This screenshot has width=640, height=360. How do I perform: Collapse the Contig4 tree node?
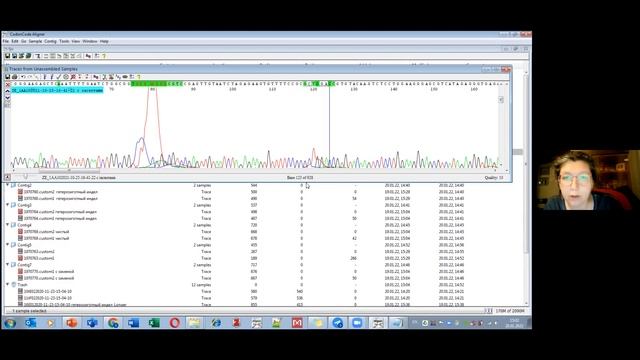[x=7, y=225]
